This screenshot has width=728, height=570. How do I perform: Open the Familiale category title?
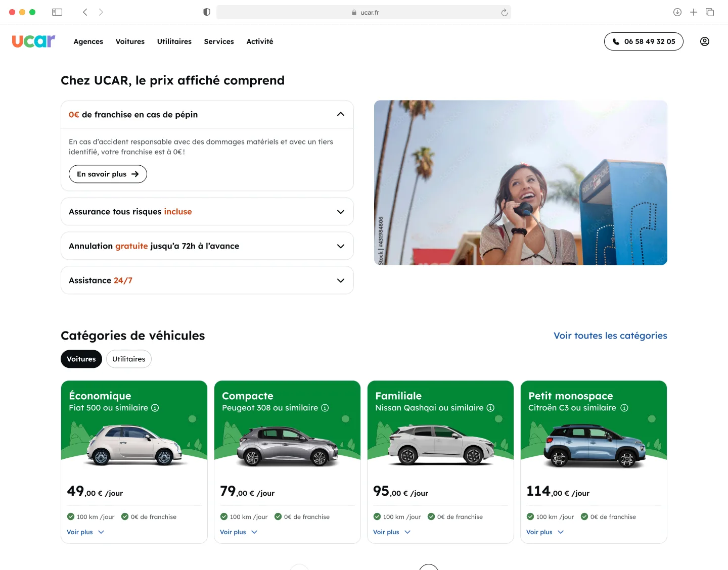[398, 396]
